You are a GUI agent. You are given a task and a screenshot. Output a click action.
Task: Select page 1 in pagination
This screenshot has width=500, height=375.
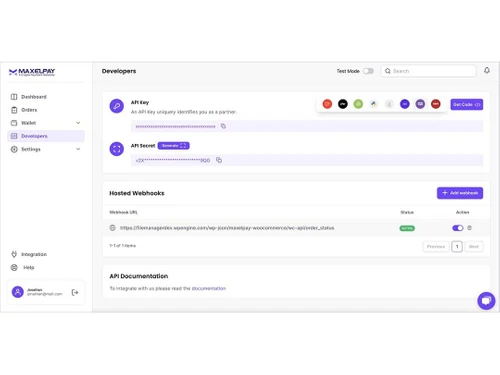pos(457,247)
